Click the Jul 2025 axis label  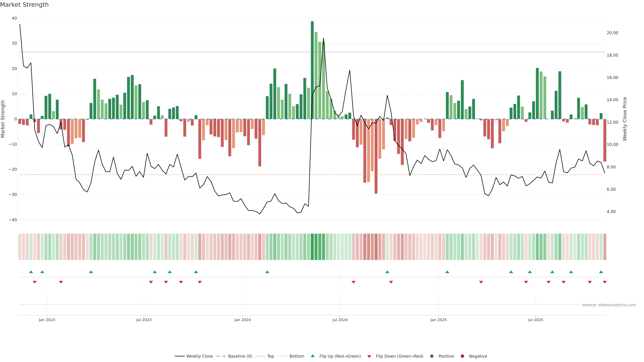(535, 320)
